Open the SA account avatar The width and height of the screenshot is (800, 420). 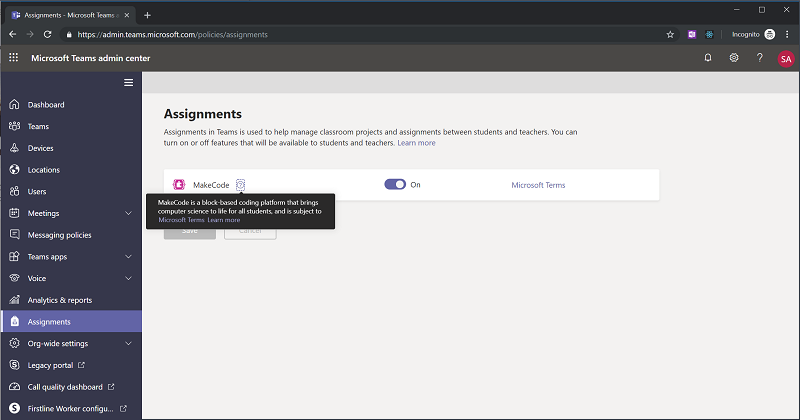click(786, 59)
